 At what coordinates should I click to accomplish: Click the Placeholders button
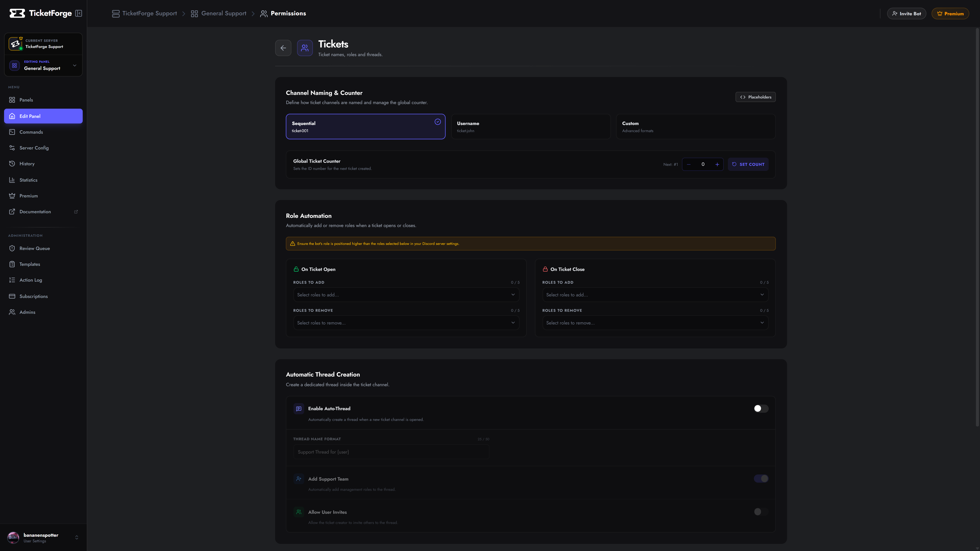[755, 97]
